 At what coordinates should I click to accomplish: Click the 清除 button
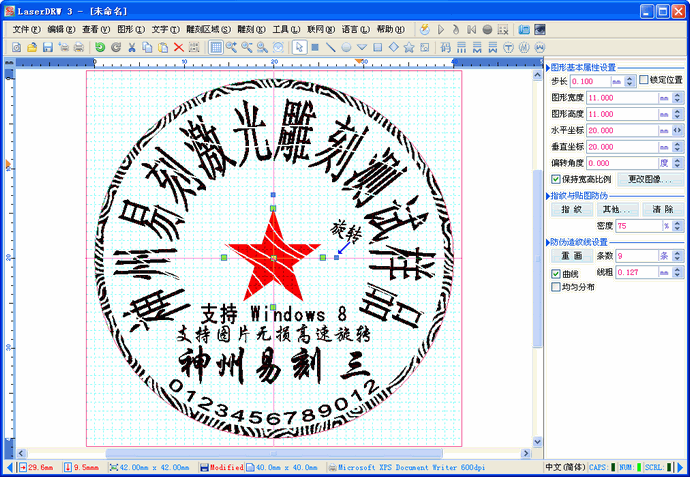[662, 209]
